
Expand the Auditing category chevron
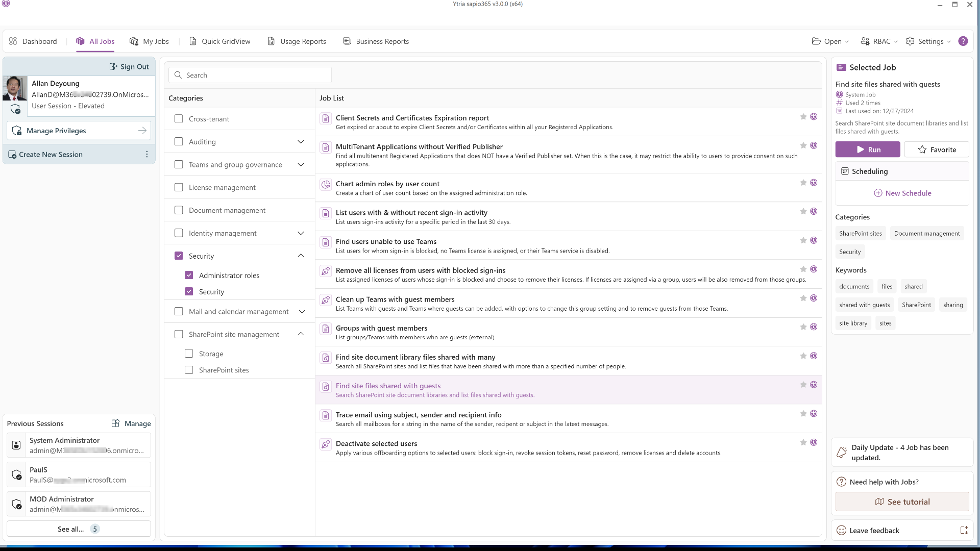(301, 142)
